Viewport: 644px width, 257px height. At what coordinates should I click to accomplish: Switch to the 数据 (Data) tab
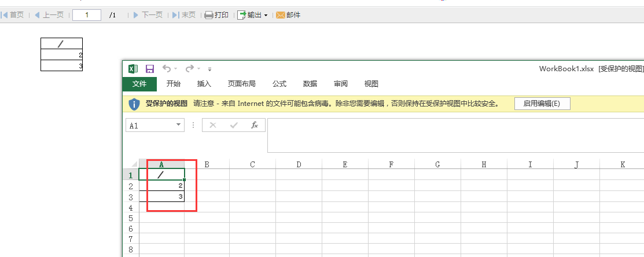(x=310, y=84)
